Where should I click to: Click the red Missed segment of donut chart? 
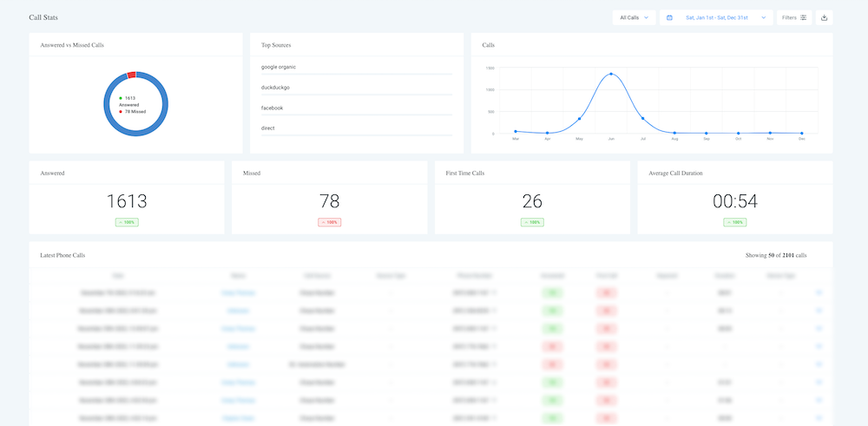[x=131, y=75]
